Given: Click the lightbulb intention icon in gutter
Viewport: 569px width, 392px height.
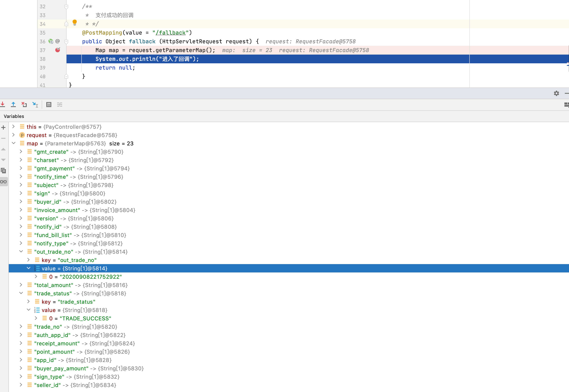Looking at the screenshot, I should 75,22.
